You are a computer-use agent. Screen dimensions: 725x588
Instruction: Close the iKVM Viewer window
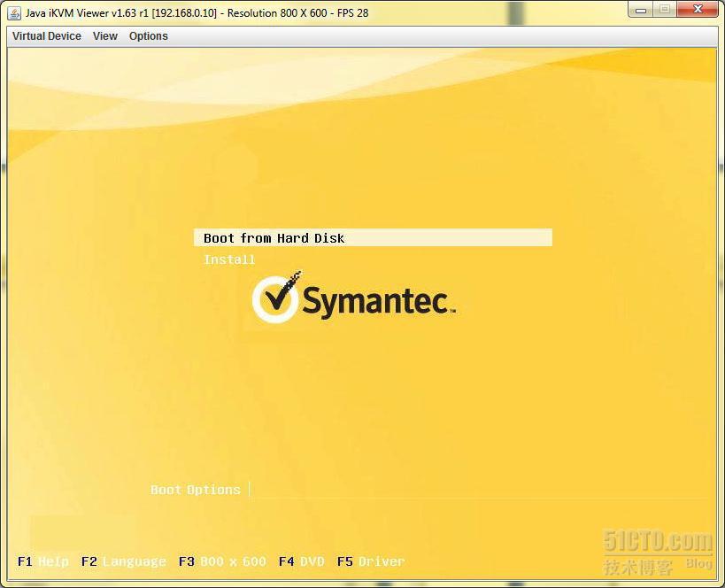pyautogui.click(x=698, y=10)
